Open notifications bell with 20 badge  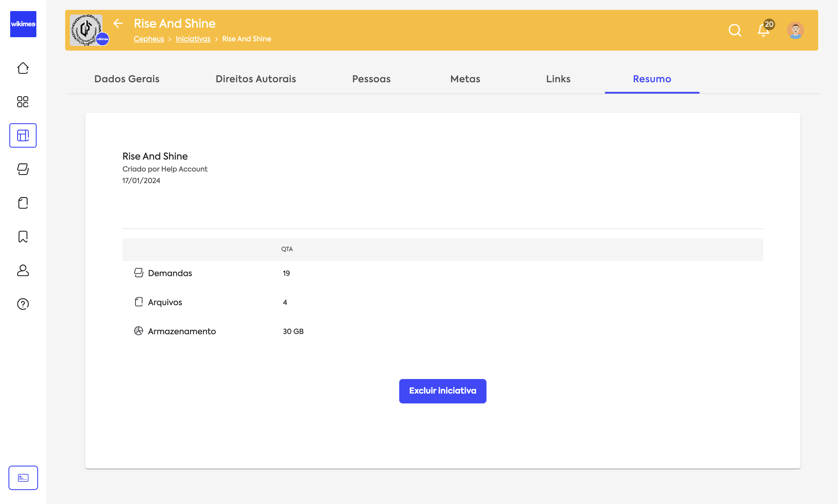click(764, 30)
